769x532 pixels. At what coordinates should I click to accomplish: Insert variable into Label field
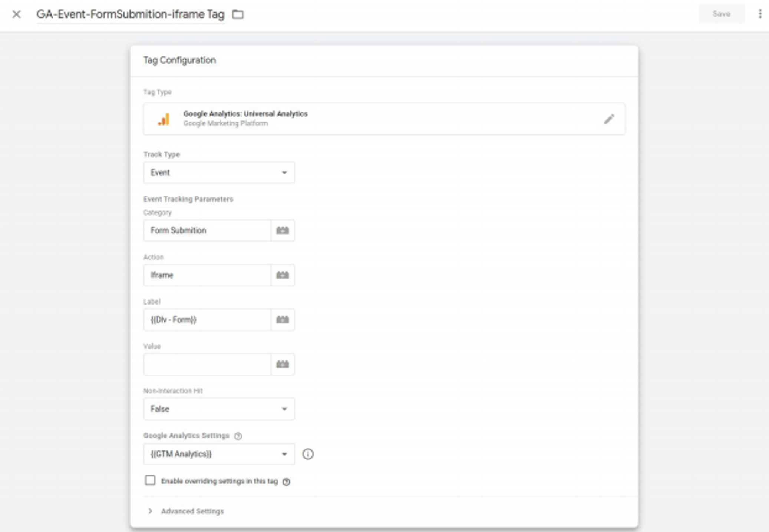[283, 320]
